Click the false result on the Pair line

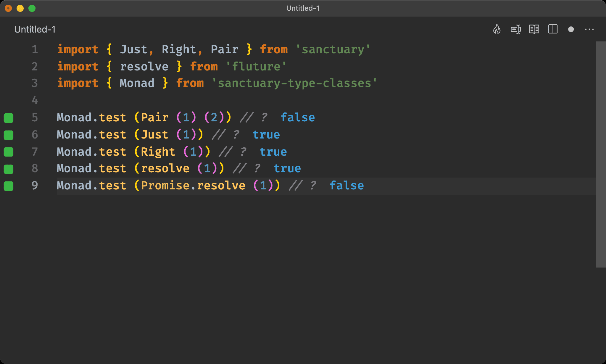coord(298,117)
